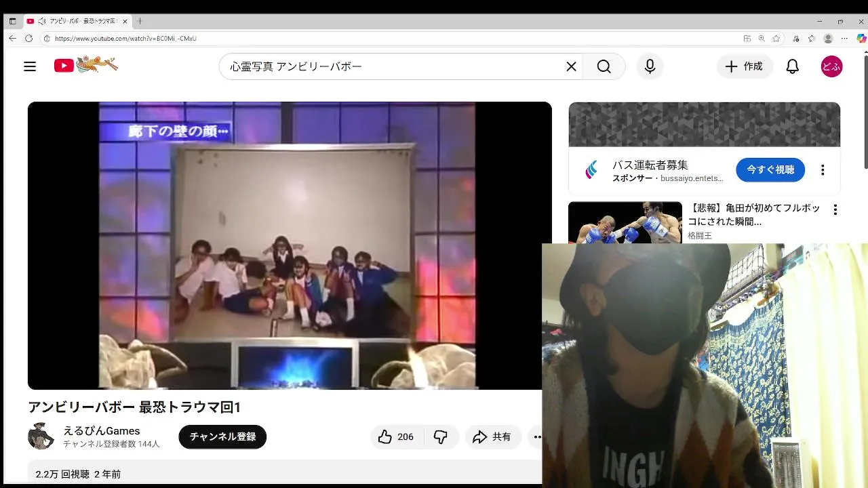Open options for the 亀田 video
This screenshot has height=488, width=868.
click(835, 210)
